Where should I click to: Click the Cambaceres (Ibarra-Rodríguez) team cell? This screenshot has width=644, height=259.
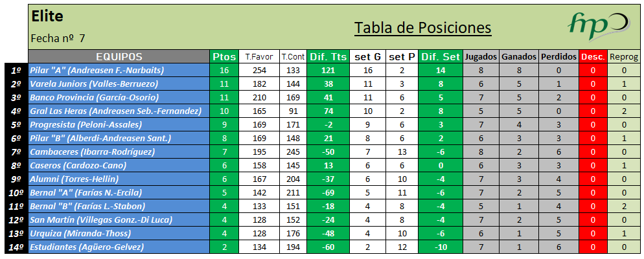point(93,152)
